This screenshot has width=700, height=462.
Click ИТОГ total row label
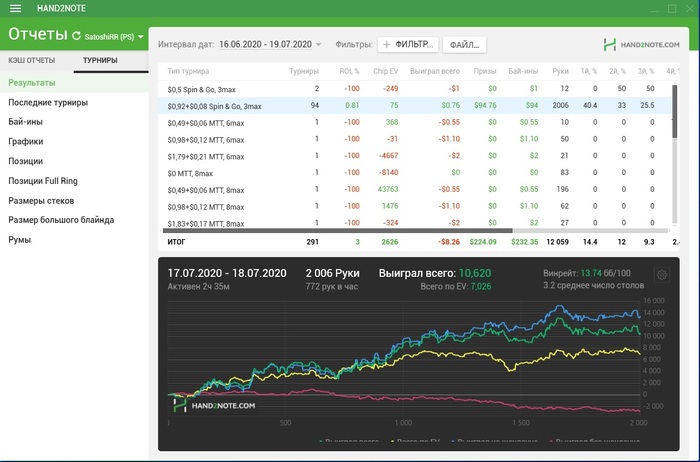(176, 242)
